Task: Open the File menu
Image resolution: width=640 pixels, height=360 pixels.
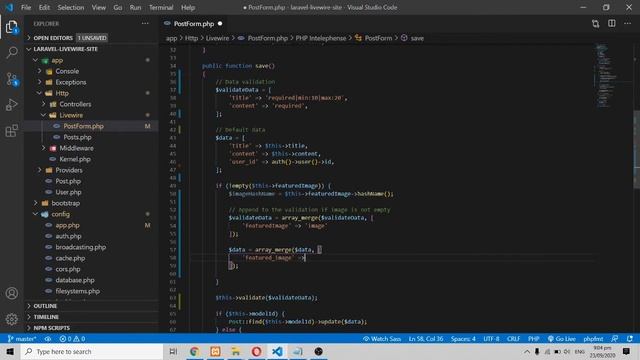Action: [x=26, y=7]
